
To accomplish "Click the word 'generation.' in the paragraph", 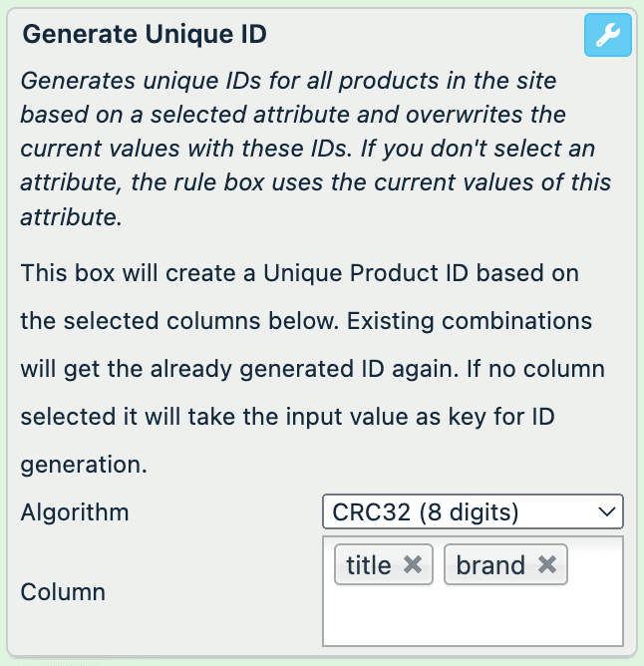I will point(84,465).
